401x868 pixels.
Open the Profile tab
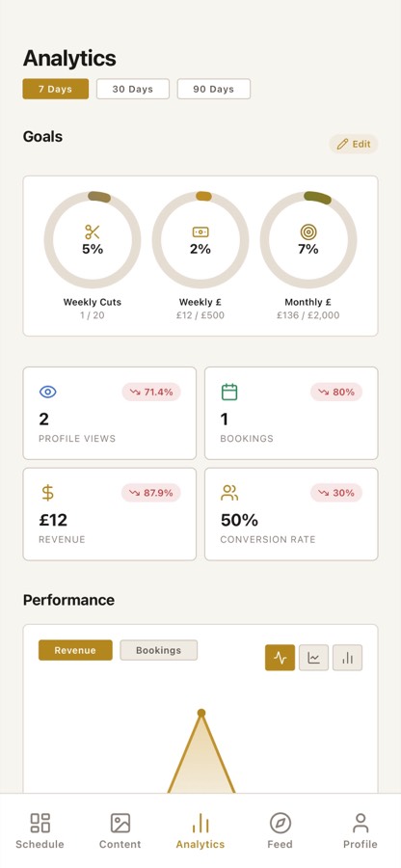pyautogui.click(x=361, y=830)
